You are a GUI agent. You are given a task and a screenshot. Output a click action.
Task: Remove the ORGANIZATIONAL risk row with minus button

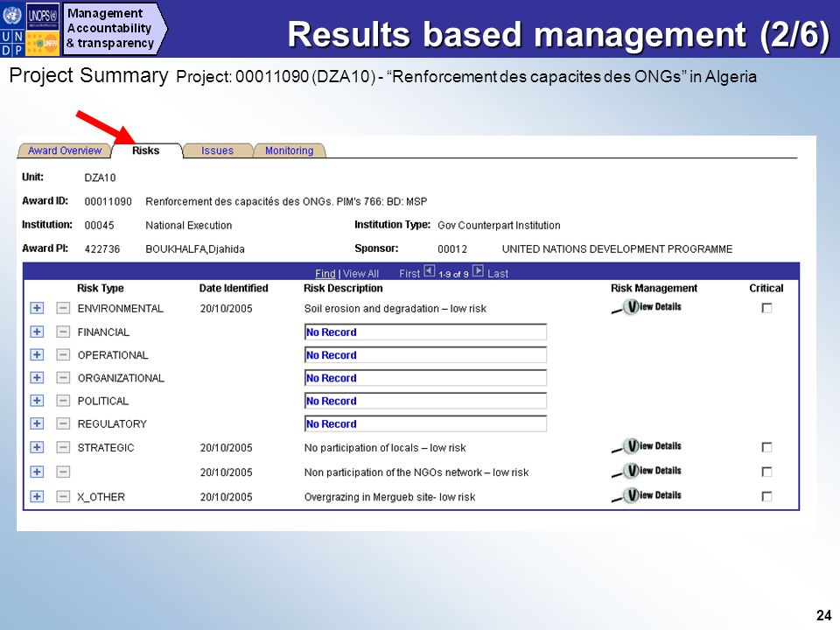[63, 378]
